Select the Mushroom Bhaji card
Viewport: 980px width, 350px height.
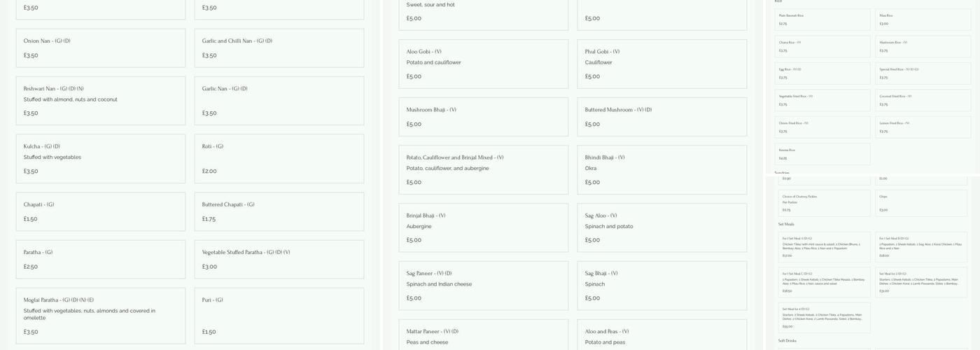point(483,116)
